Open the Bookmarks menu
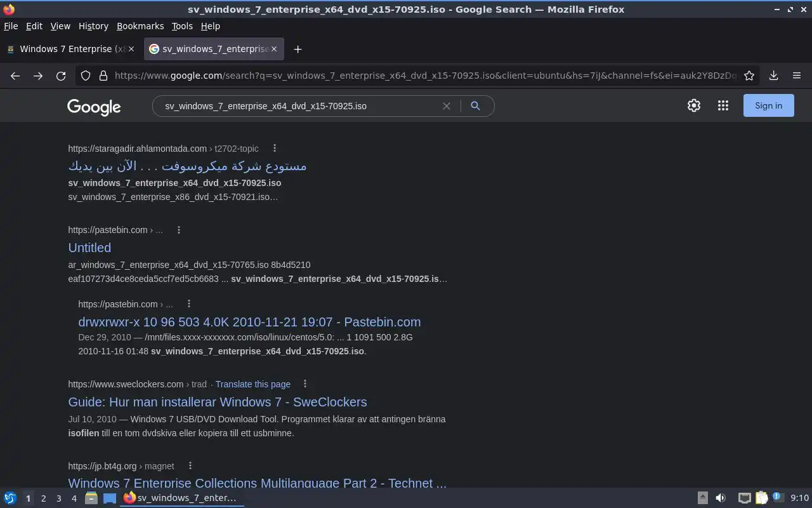The image size is (812, 508). 140,26
